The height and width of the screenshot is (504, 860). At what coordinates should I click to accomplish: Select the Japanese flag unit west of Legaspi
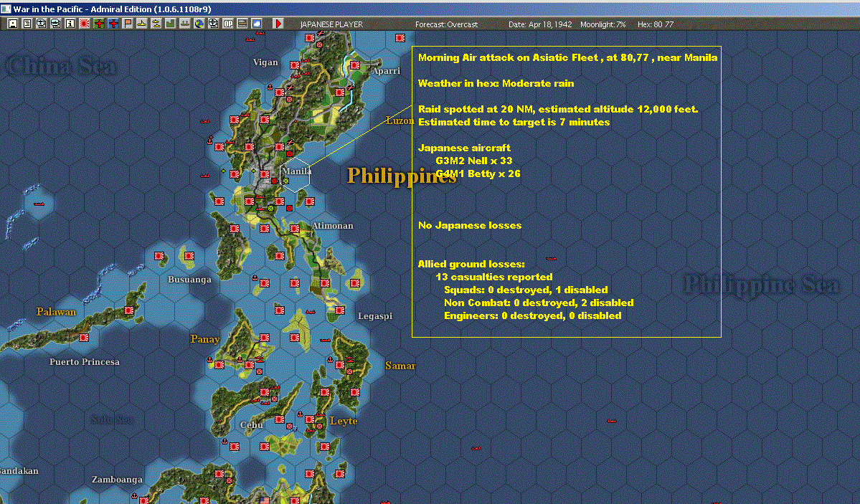[x=340, y=310]
